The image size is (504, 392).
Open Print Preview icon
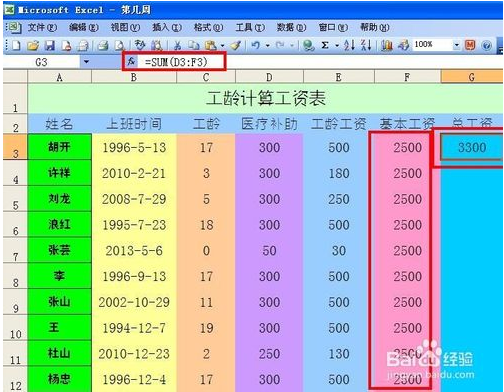point(120,45)
